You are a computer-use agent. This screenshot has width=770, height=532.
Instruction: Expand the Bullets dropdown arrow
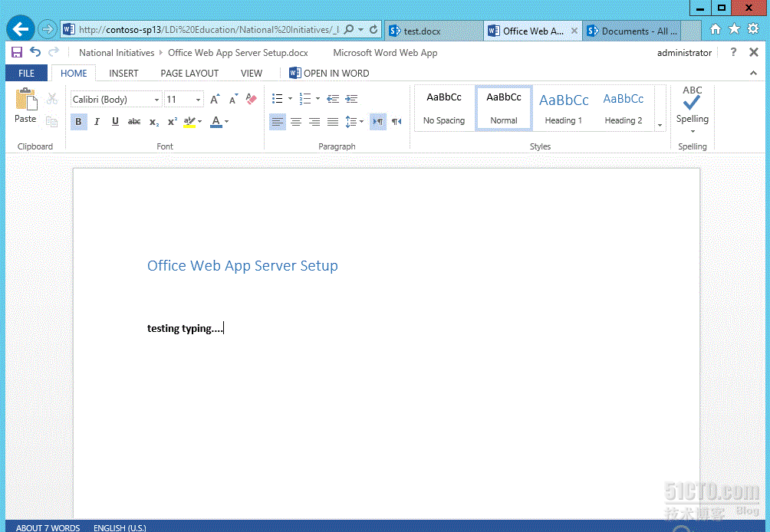point(290,99)
